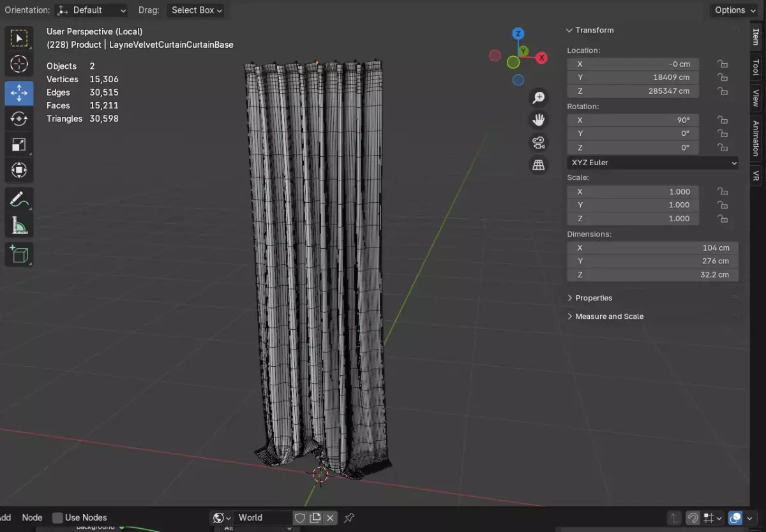Select the Select Box tool icon
This screenshot has height=532, width=766.
[19, 38]
